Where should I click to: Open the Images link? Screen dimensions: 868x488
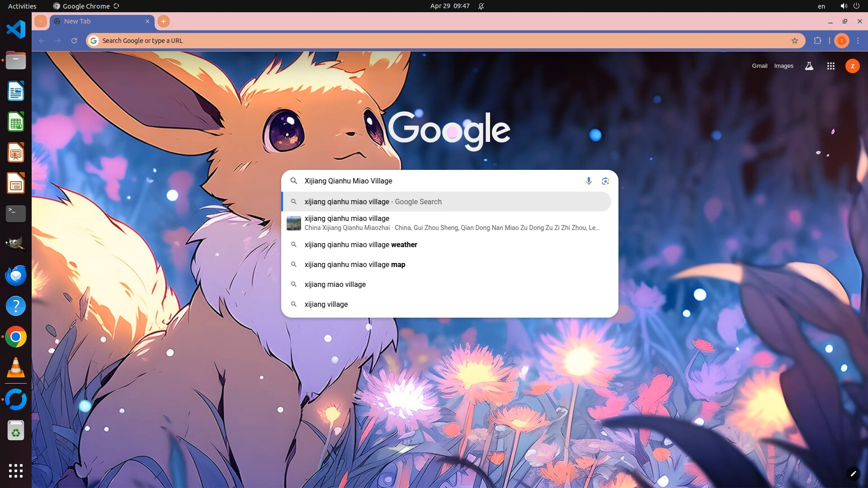[783, 66]
